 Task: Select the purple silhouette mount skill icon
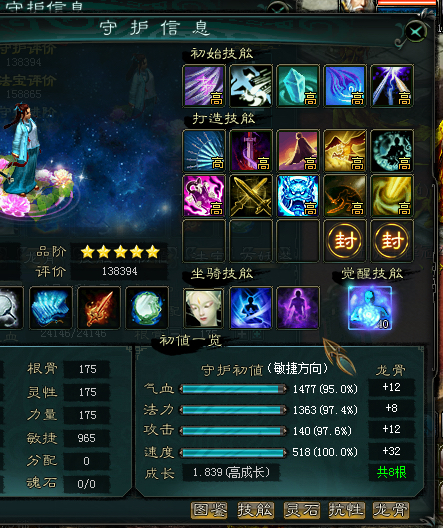pyautogui.click(x=298, y=308)
